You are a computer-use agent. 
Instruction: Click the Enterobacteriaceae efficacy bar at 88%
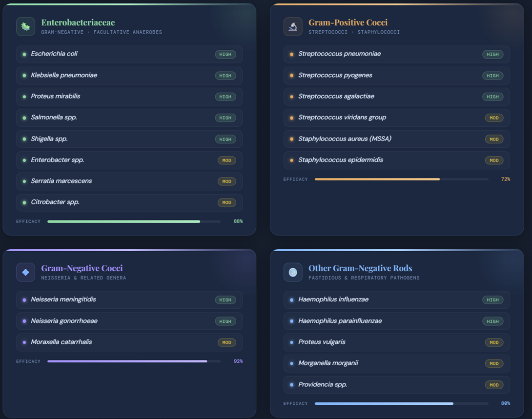point(134,221)
